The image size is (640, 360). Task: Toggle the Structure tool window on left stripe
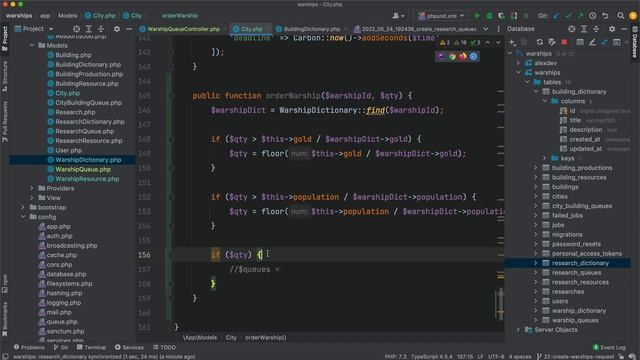(5, 75)
